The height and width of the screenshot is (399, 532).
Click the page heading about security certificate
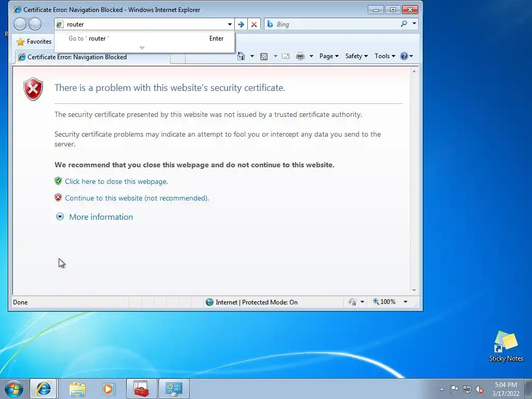pos(170,88)
